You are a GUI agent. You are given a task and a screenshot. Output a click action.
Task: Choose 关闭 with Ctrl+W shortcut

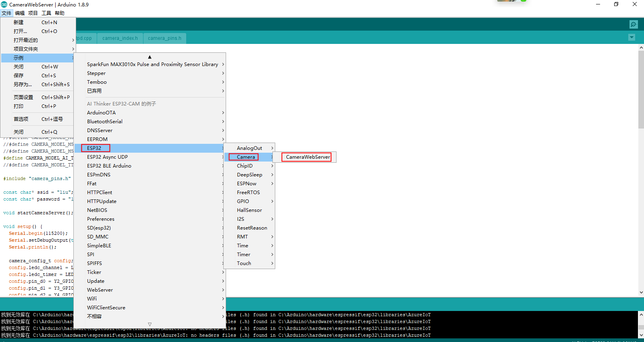38,66
